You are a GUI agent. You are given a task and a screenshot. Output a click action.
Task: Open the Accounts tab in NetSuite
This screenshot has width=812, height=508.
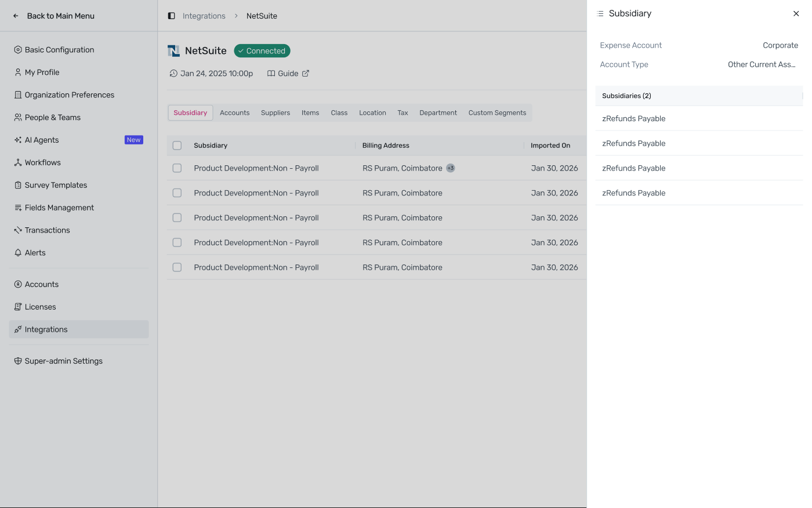click(235, 113)
